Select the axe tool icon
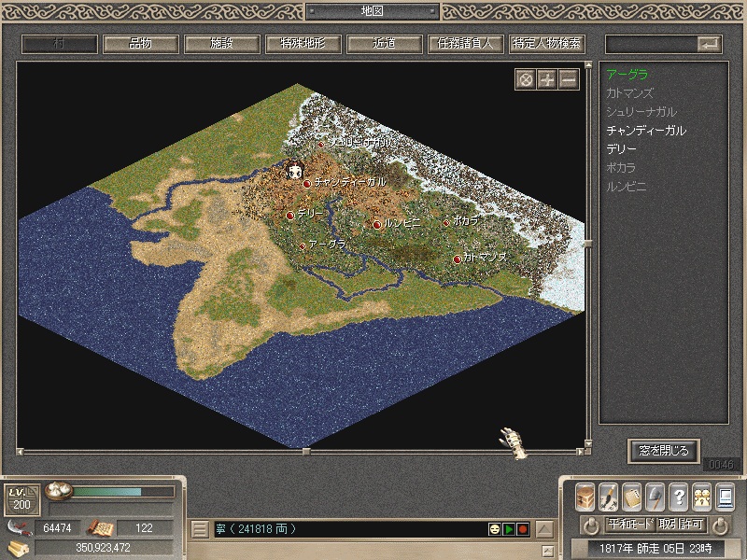 pos(655,497)
